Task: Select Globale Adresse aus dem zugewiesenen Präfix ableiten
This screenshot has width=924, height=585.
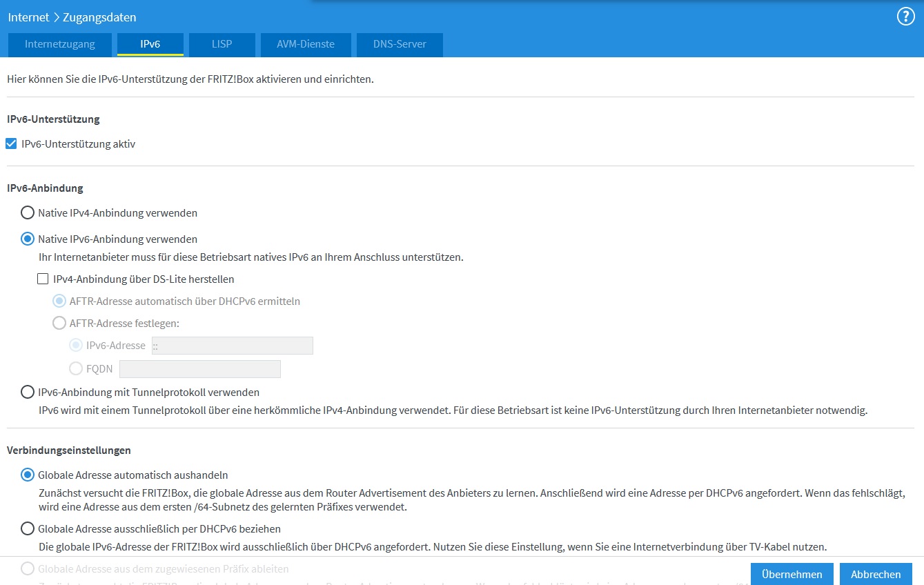Action: point(28,569)
